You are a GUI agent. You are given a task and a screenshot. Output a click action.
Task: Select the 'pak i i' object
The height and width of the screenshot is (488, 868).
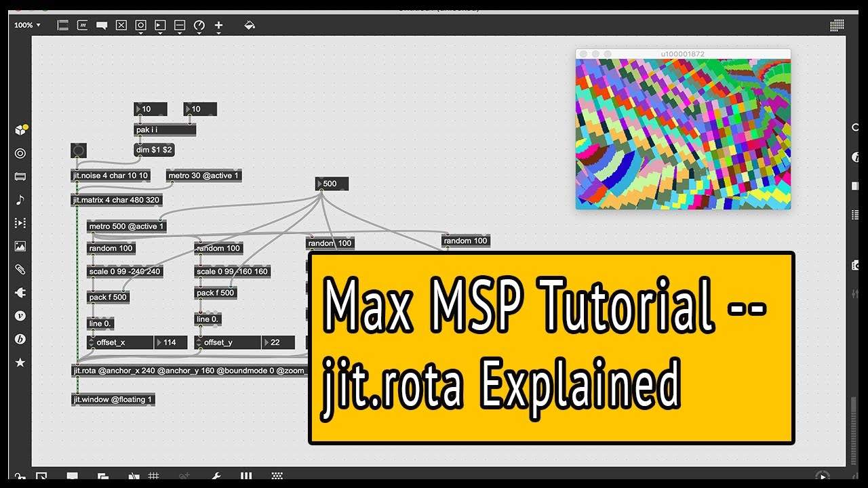pyautogui.click(x=165, y=129)
